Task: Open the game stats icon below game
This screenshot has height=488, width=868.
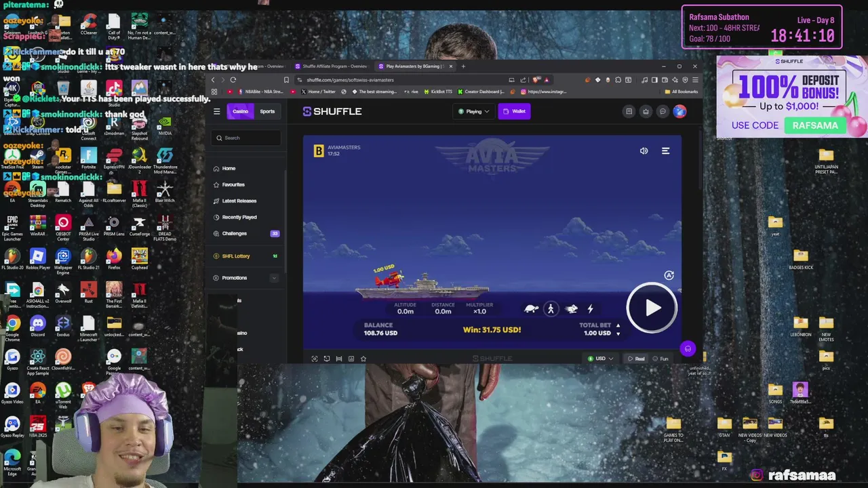Action: [x=351, y=359]
